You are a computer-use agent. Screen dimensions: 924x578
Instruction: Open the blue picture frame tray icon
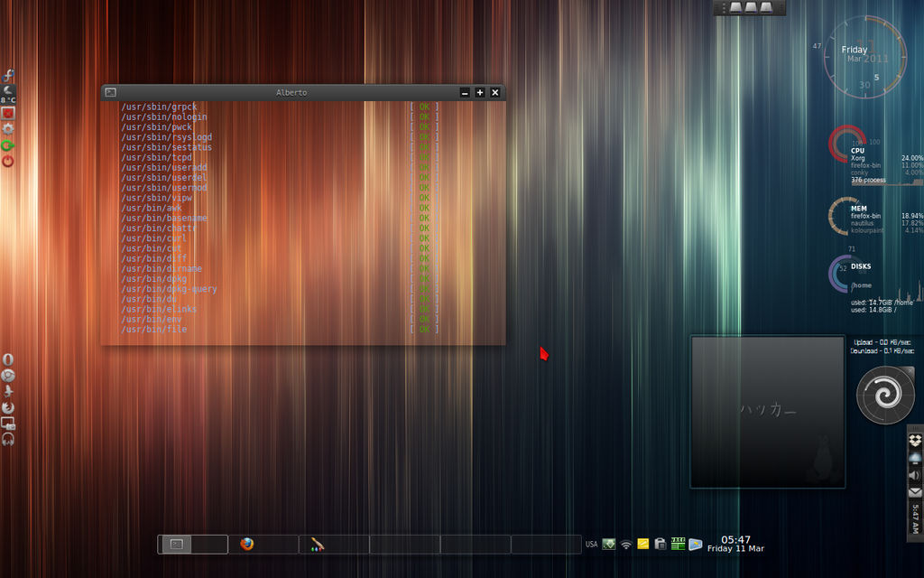click(x=696, y=544)
